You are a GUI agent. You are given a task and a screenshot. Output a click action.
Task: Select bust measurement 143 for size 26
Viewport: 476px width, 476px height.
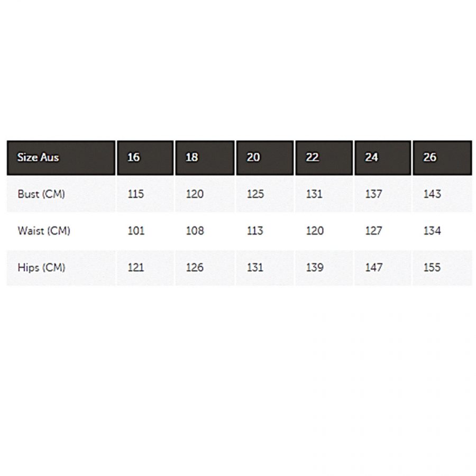pyautogui.click(x=432, y=194)
